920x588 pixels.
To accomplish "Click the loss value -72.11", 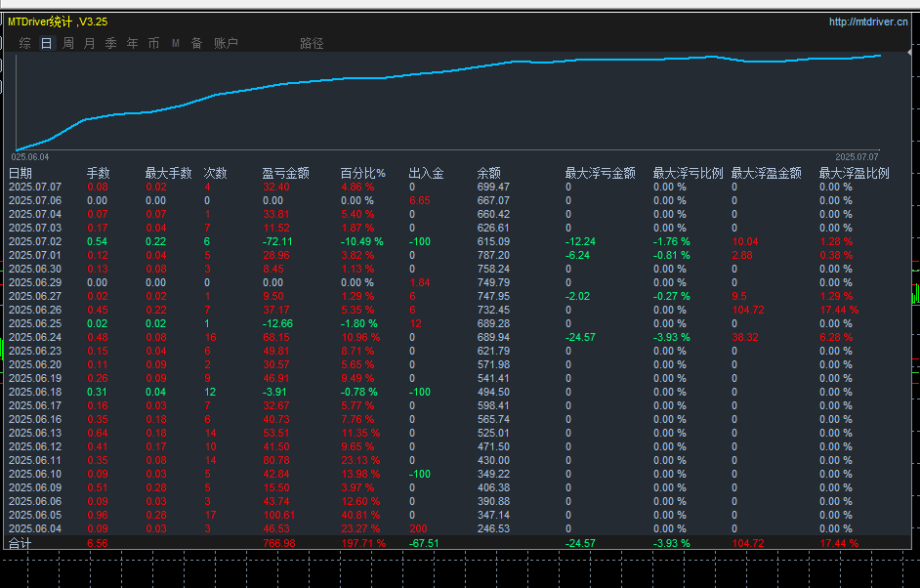I will [277, 241].
